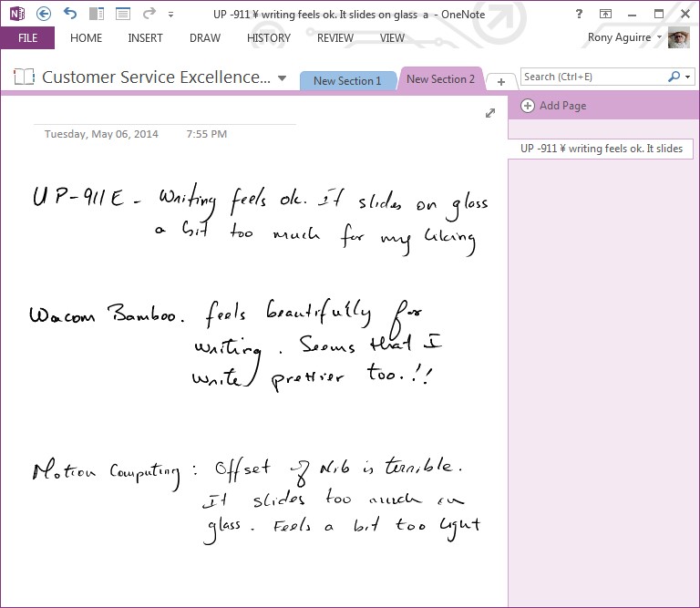Screen dimensions: 700x608
Task: Click the Search (Ctrl+E) input field
Action: coord(592,77)
